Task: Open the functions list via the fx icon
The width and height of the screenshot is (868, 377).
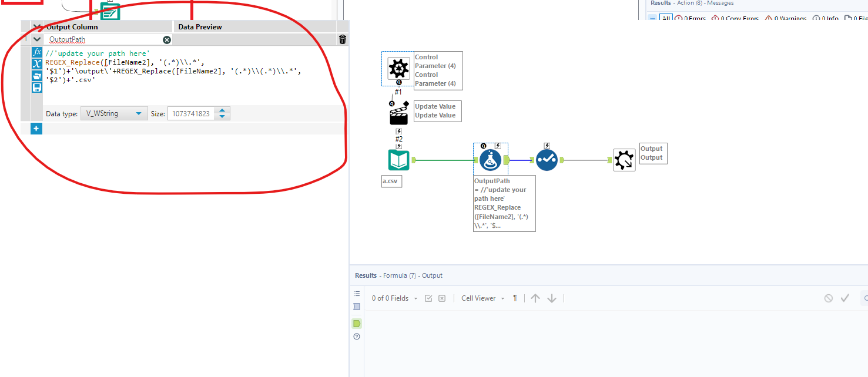Action: point(36,52)
